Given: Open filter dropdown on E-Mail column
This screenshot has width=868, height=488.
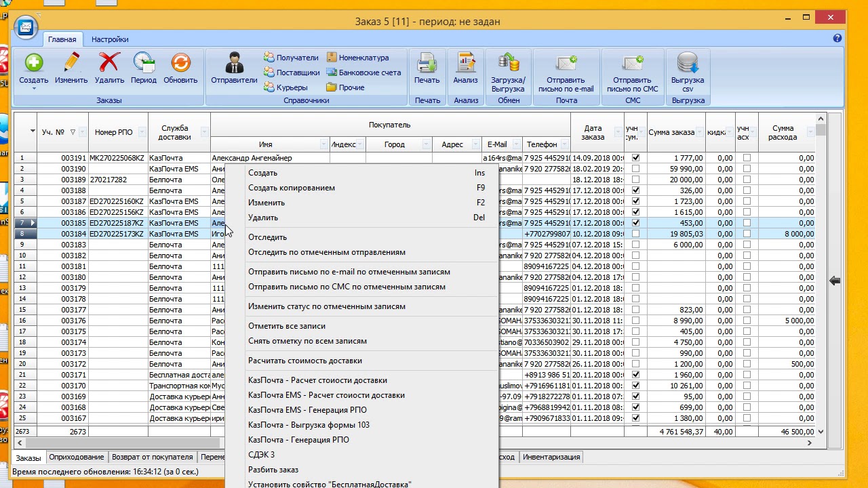Looking at the screenshot, I should pos(517,144).
